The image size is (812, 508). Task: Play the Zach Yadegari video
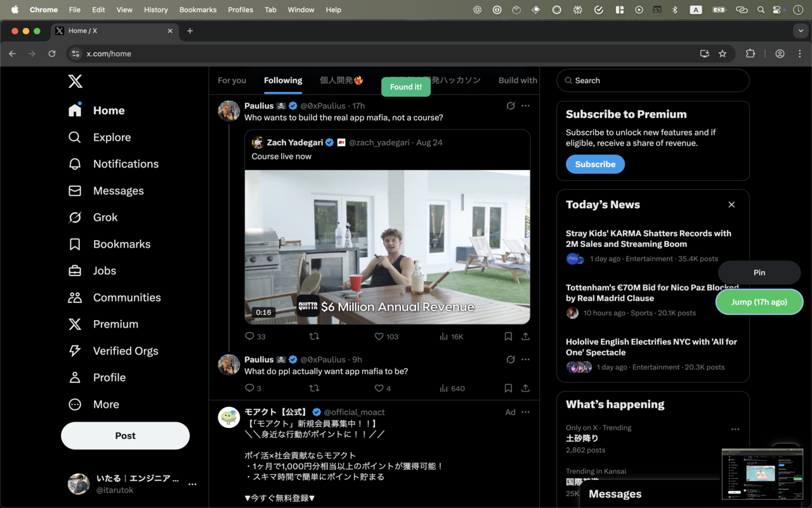(x=387, y=247)
